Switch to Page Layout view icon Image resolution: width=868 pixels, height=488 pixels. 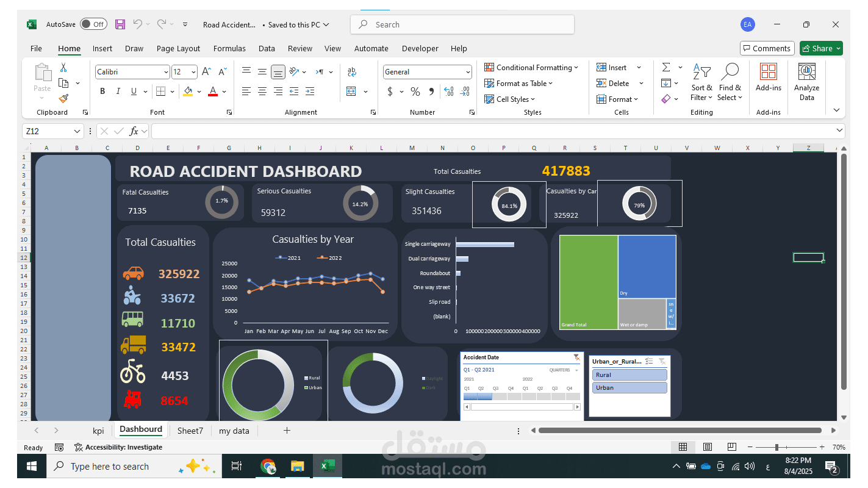pos(708,447)
